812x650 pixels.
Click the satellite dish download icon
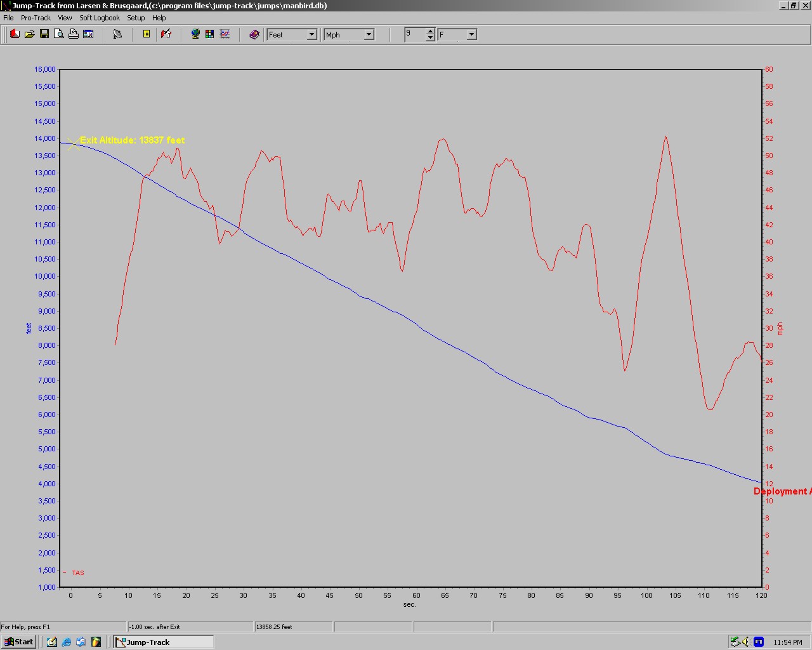pyautogui.click(x=117, y=34)
